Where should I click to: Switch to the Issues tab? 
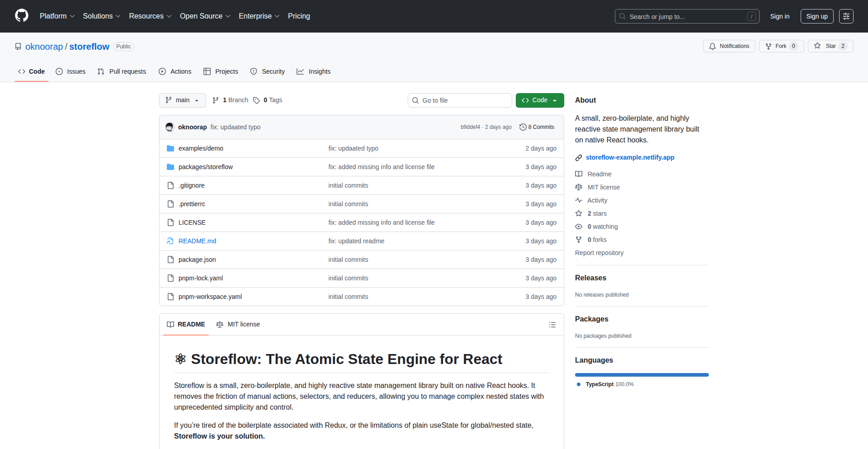tap(71, 71)
